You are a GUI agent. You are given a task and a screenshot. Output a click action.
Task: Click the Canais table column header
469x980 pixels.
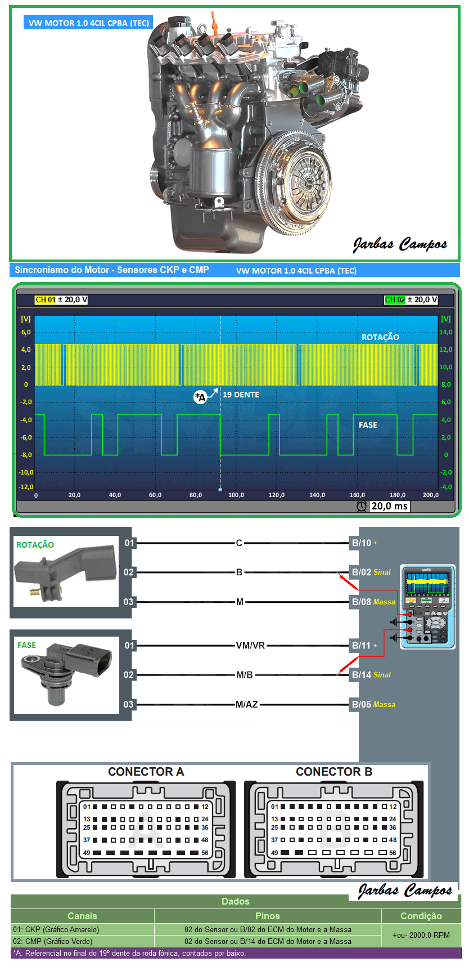coord(82,916)
